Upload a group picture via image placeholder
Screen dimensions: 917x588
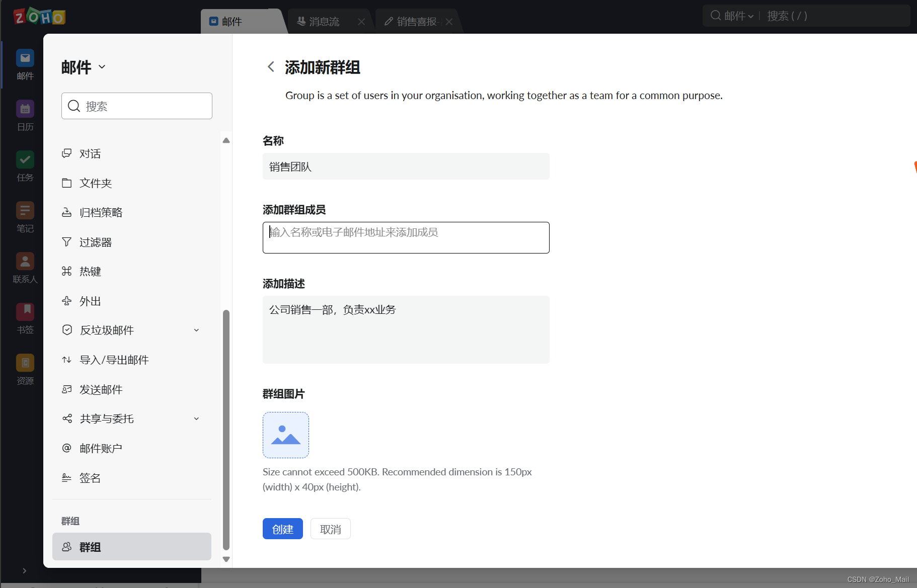pyautogui.click(x=286, y=435)
